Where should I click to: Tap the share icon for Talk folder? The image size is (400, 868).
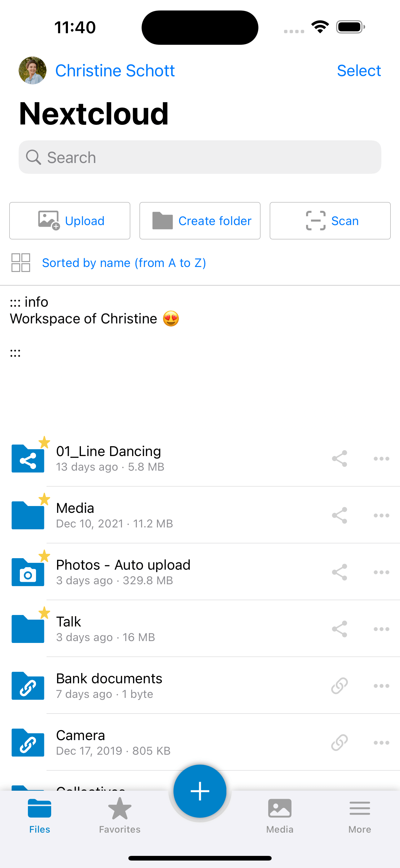340,629
